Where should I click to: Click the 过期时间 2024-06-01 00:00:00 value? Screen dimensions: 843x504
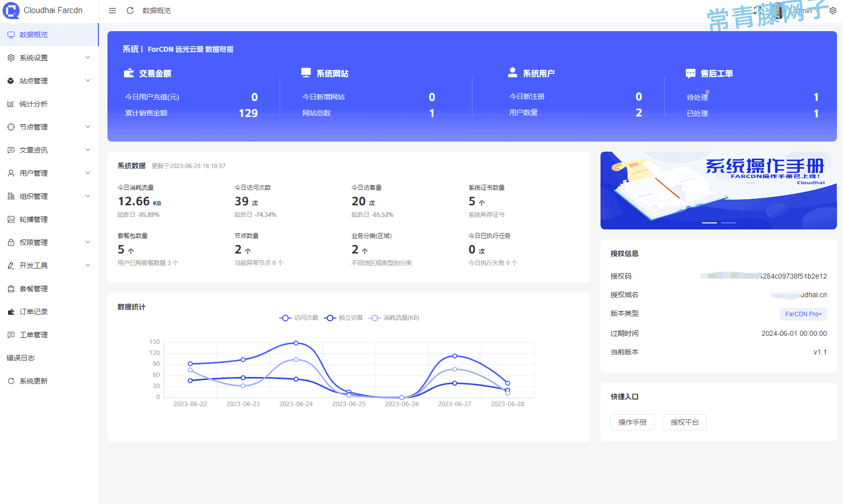pyautogui.click(x=794, y=333)
